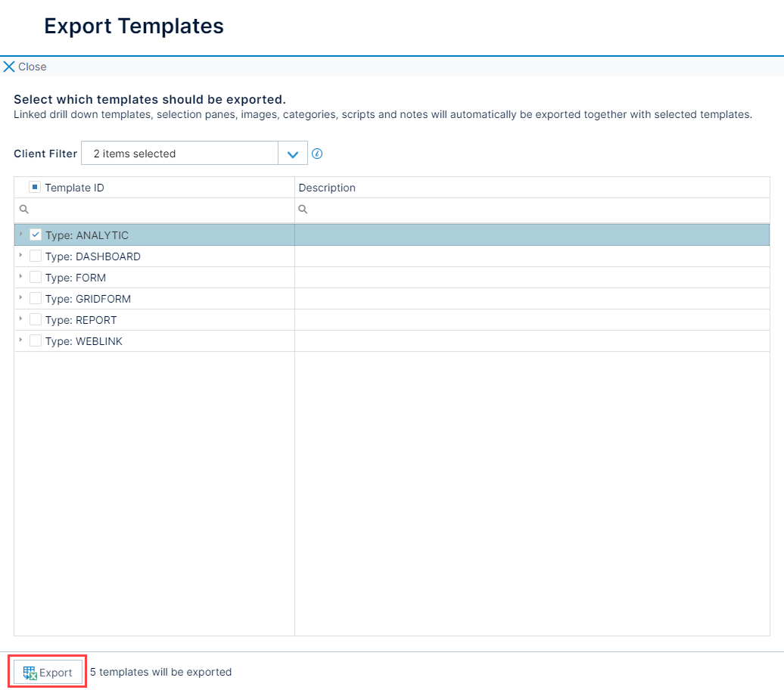
Task: Click the X close icon
Action: 8,66
